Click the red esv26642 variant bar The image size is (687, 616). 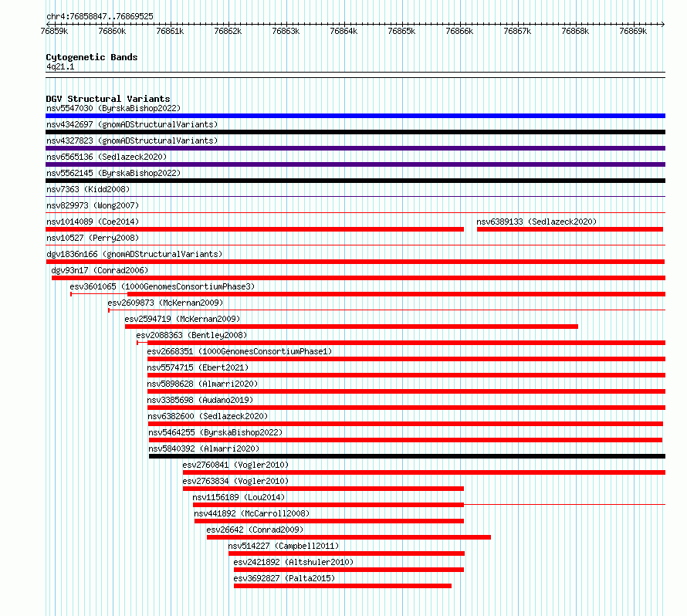coord(349,537)
